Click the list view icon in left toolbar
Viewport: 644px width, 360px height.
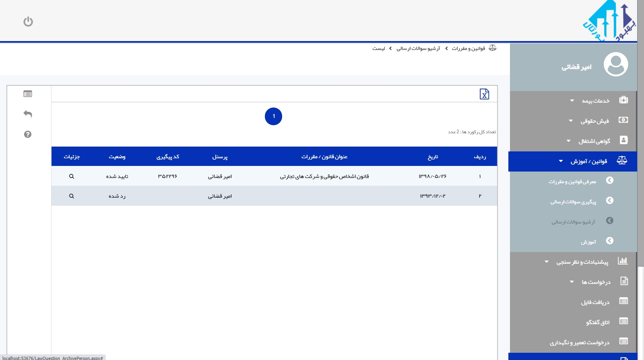(28, 94)
